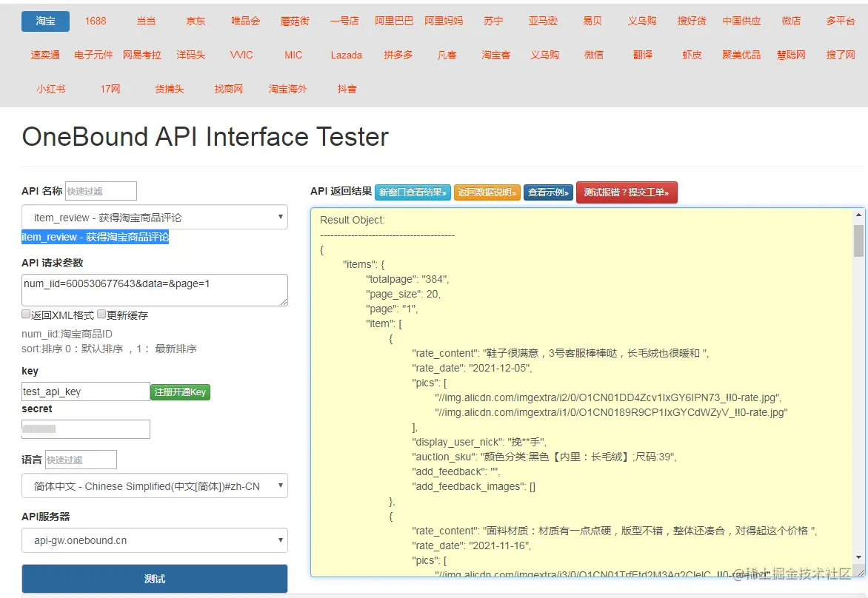Select the 当当 tab
Viewport: 868px width, 598px height.
(146, 21)
